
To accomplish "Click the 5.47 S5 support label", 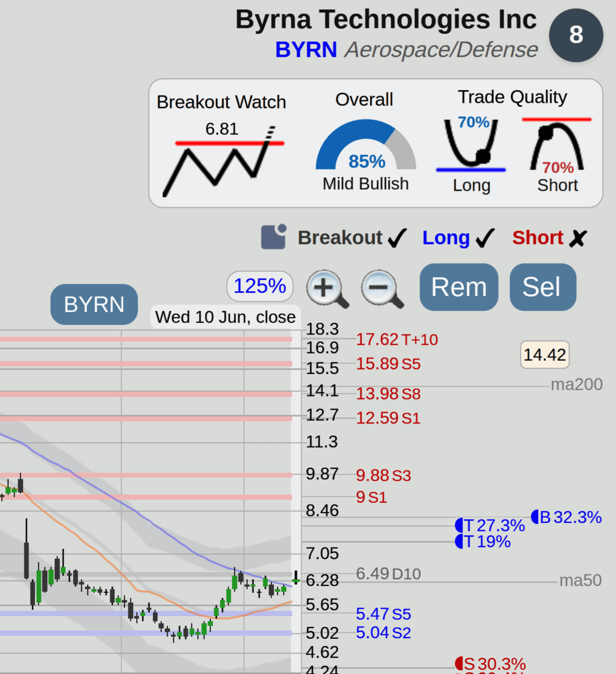I will point(383,614).
